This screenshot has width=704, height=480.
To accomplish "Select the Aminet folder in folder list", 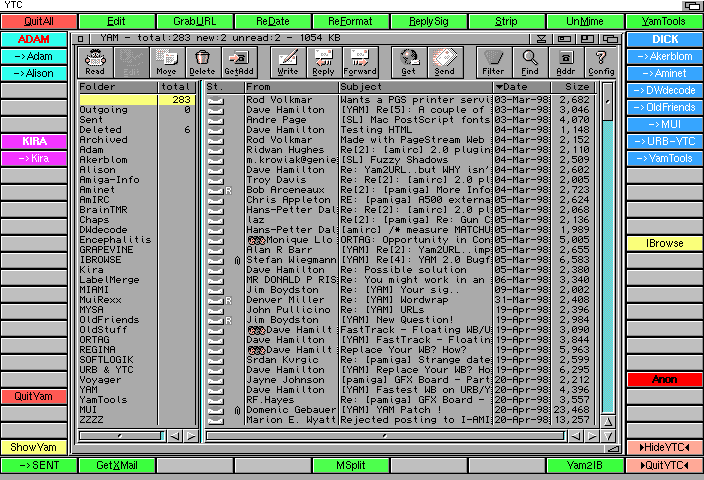I will point(97,189).
